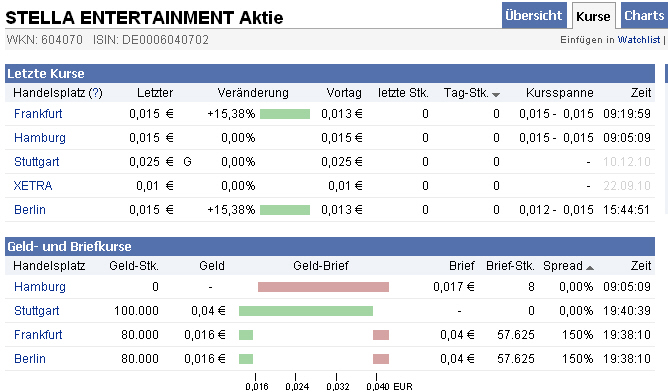Select the Kurse tab

click(x=593, y=16)
